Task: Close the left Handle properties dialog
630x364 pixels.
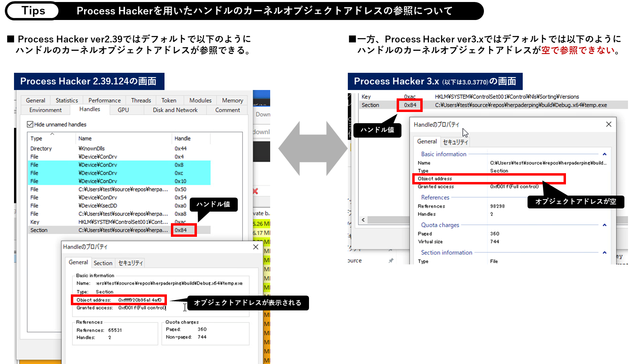Action: [256, 247]
